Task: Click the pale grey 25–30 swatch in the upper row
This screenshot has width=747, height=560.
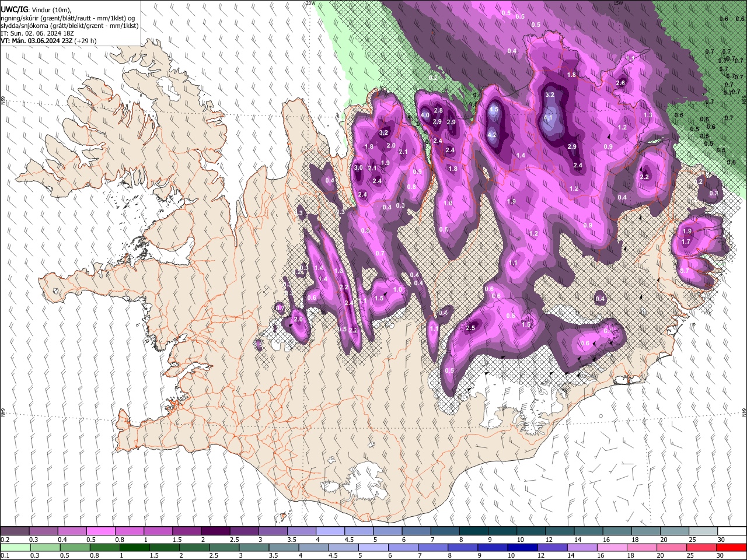Action: 703,531
